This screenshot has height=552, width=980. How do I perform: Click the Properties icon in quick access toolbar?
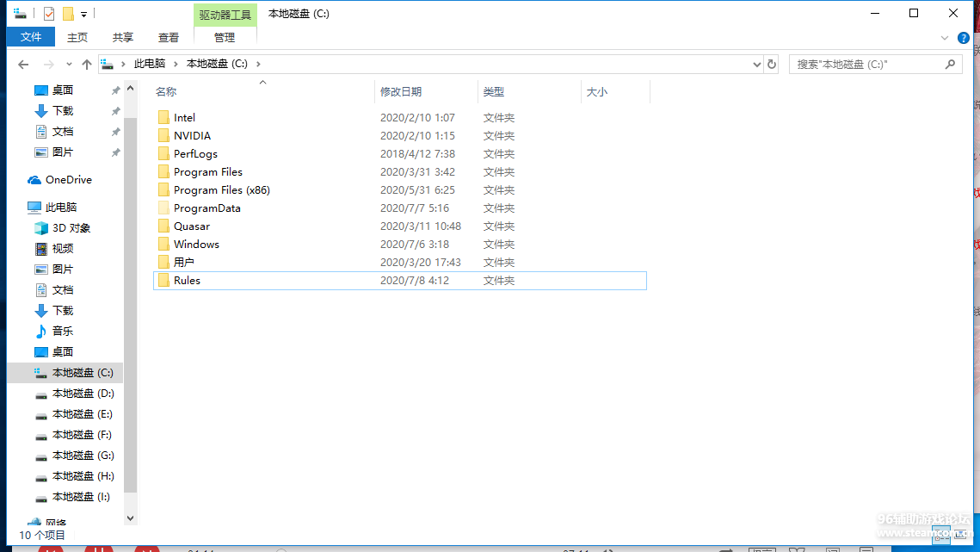click(49, 14)
